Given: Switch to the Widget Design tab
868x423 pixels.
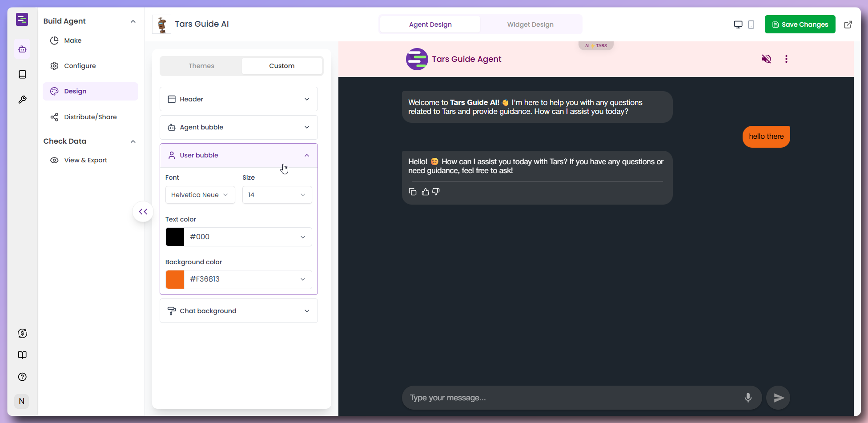Looking at the screenshot, I should 530,24.
